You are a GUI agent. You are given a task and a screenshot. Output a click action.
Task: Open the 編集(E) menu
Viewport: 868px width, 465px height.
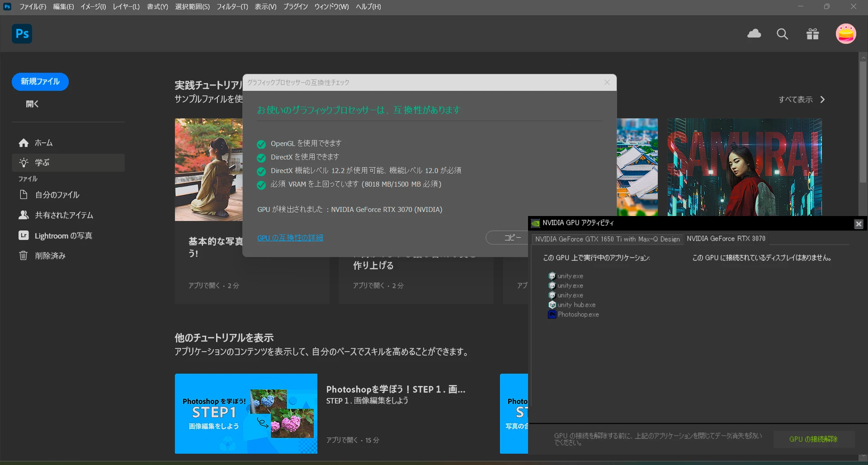(63, 7)
